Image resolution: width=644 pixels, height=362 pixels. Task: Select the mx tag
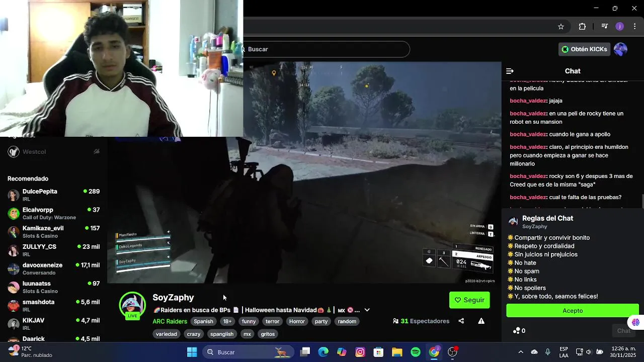point(247,334)
